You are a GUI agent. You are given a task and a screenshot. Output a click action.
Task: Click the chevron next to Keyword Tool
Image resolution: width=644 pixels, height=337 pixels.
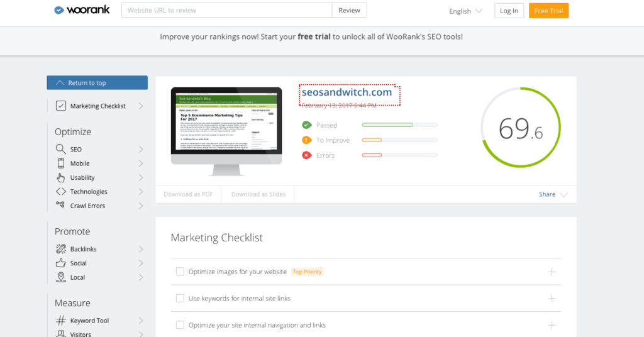[141, 320]
